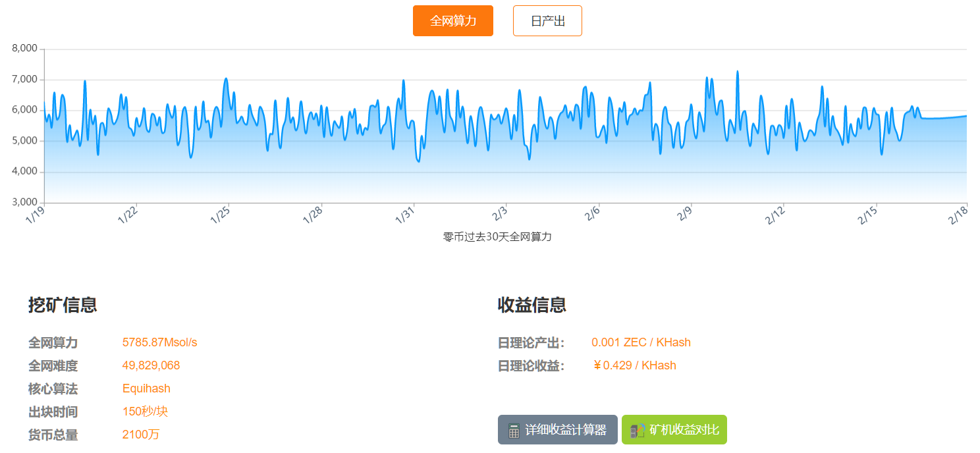Click the calculator icon in the gray button

514,431
